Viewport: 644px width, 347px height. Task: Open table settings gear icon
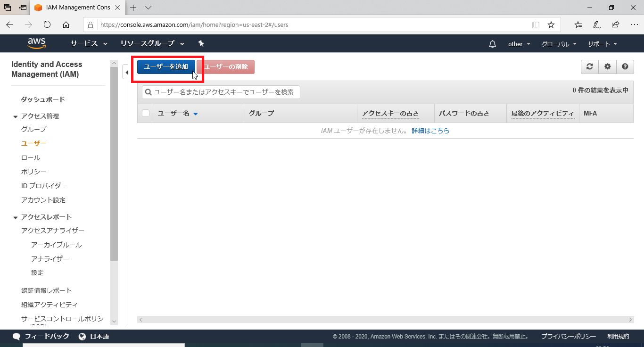tap(607, 66)
